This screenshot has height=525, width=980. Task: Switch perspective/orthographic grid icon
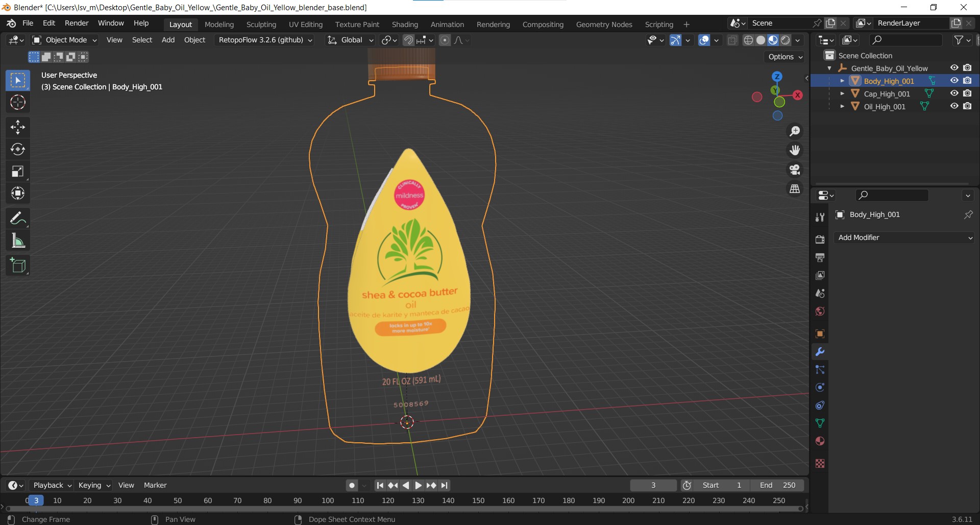[795, 189]
